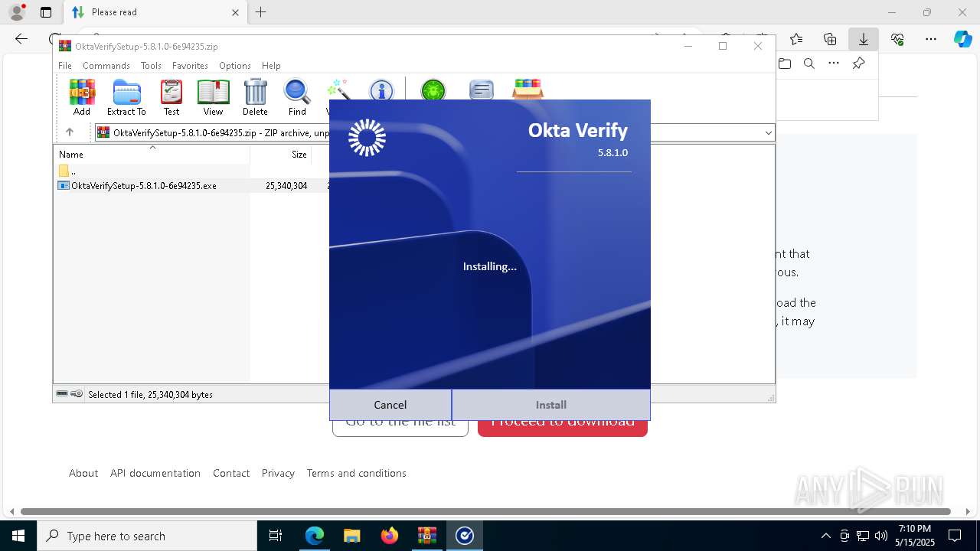Screen dimensions: 980x551
Task: Click the Find toolbar icon in WinRAR
Action: [x=297, y=98]
